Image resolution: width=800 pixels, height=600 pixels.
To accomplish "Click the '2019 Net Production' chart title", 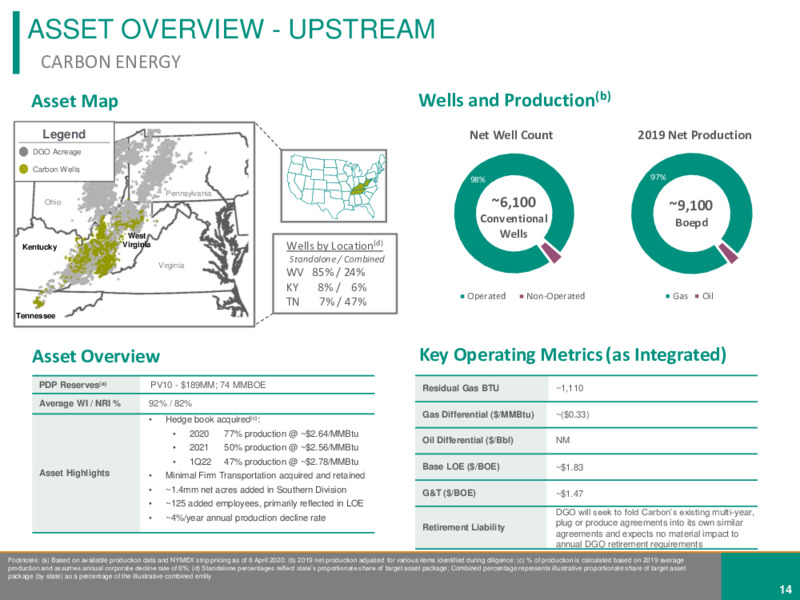I will pyautogui.click(x=694, y=135).
